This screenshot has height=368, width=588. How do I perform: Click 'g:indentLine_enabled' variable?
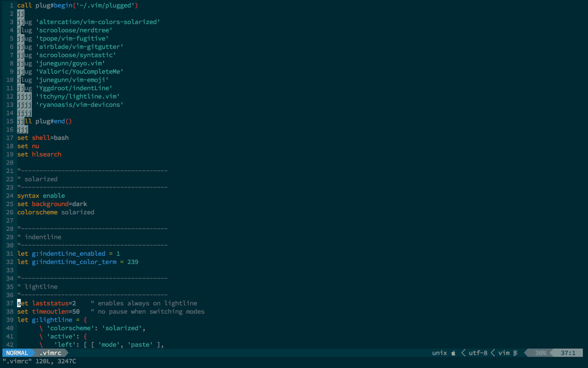point(69,253)
